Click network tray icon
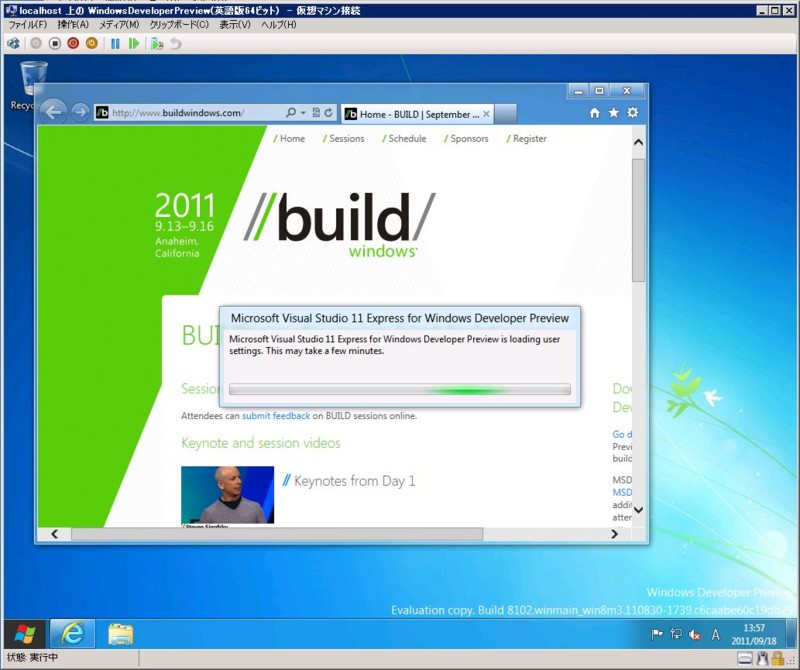Image resolution: width=800 pixels, height=670 pixels. click(x=676, y=634)
